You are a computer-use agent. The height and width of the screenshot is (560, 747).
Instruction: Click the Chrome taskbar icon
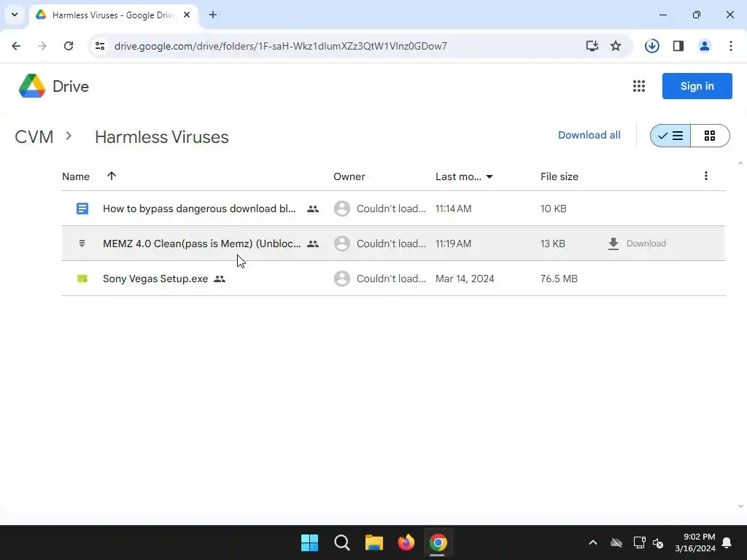click(438, 542)
